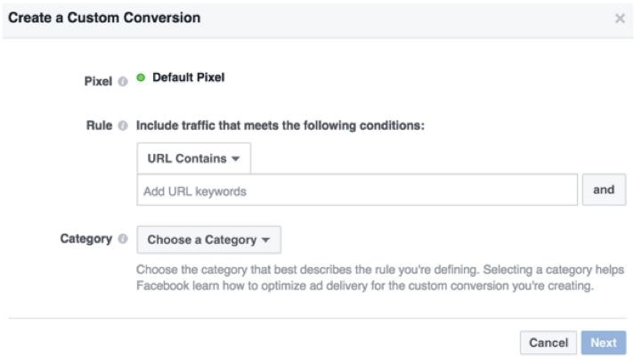Click the info icon next to Category
The height and width of the screenshot is (364, 634).
[x=122, y=239]
